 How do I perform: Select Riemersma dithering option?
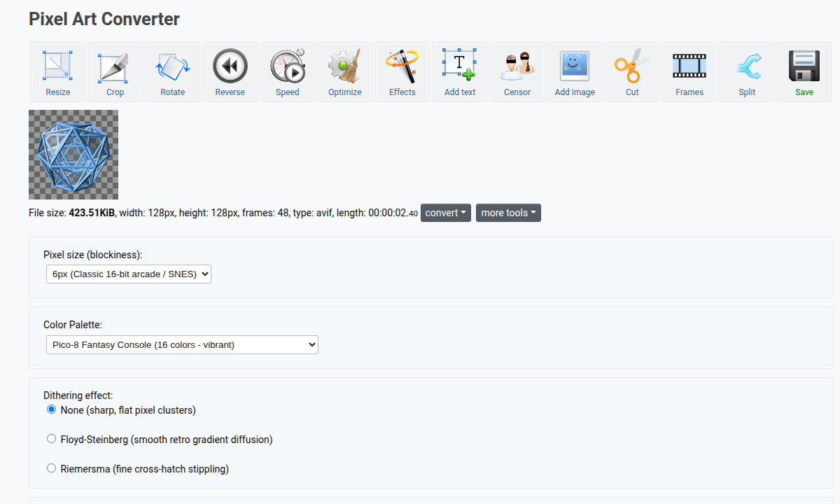51,468
